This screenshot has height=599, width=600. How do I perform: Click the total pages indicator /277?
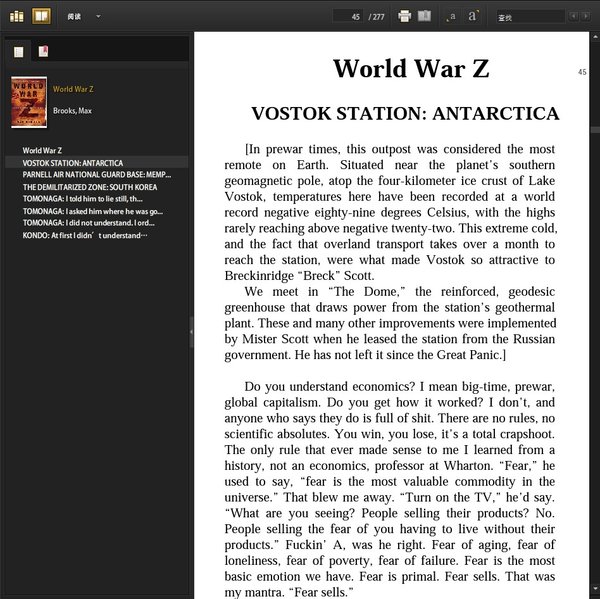[376, 17]
